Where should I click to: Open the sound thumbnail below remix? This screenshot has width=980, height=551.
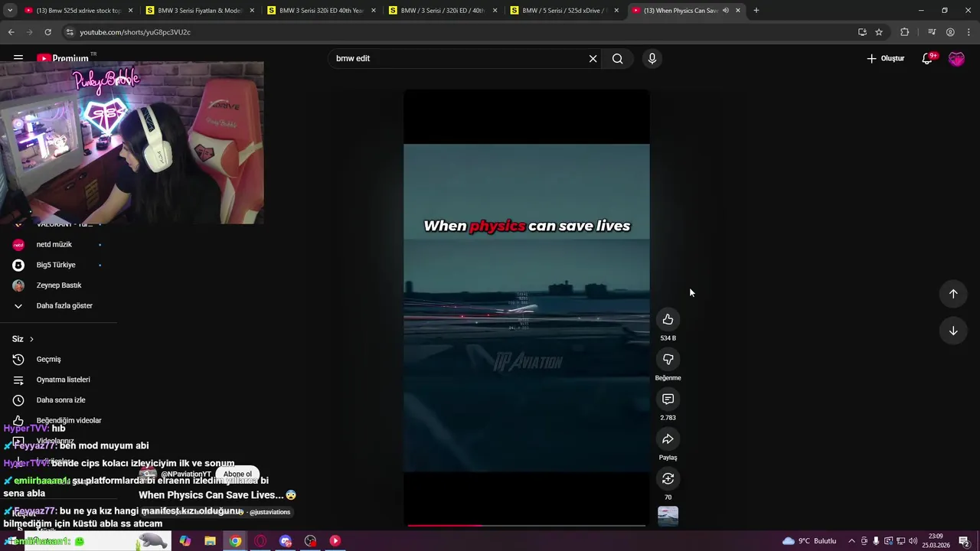(x=668, y=517)
